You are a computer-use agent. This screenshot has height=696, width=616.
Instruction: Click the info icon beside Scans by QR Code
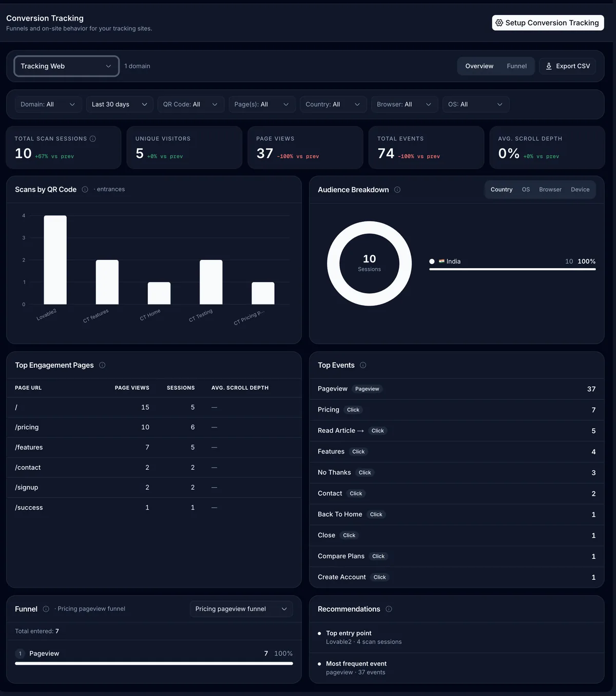pyautogui.click(x=85, y=190)
